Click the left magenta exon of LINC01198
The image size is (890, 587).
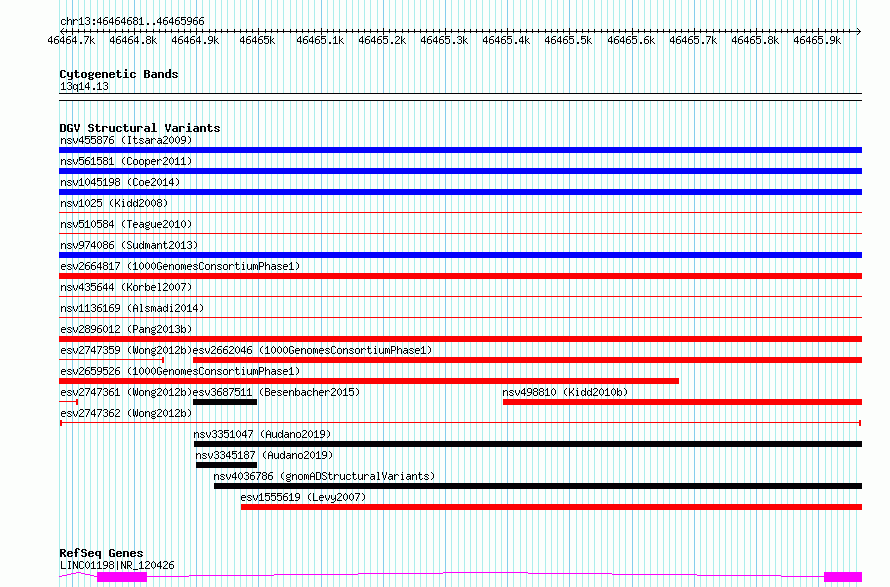[122, 577]
